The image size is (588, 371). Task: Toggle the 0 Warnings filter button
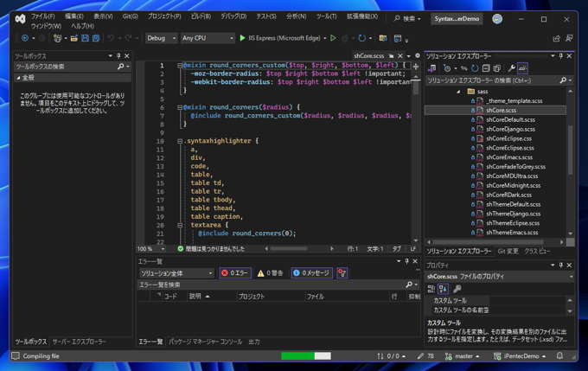click(271, 272)
